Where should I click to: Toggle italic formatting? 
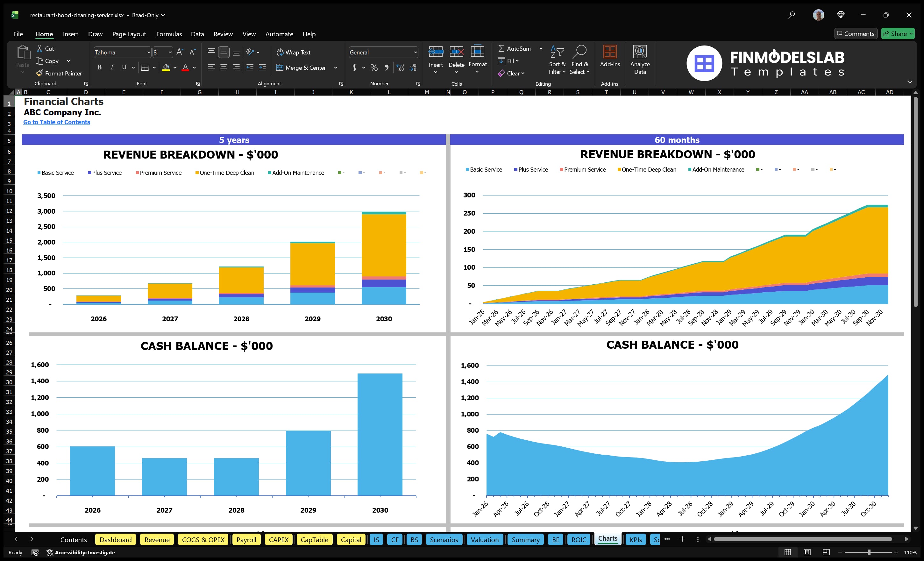coord(111,67)
